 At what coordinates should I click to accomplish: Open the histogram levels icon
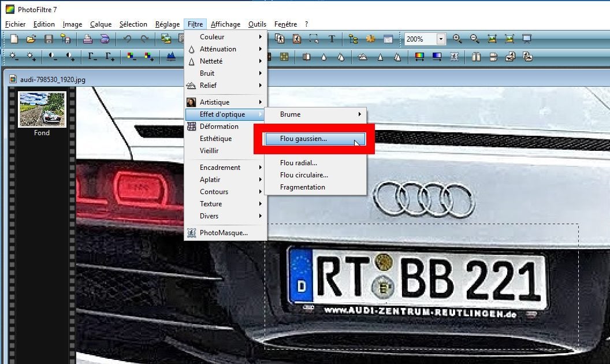click(x=171, y=57)
